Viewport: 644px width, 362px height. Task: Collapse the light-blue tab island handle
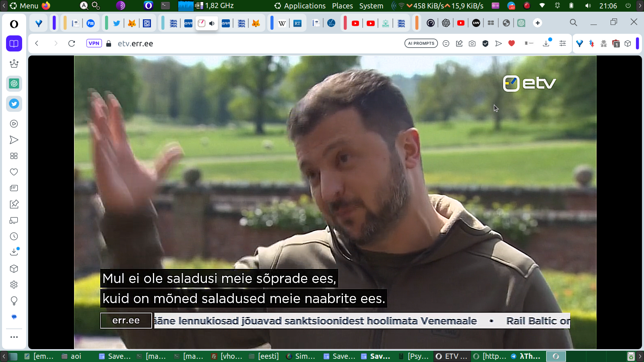163,23
